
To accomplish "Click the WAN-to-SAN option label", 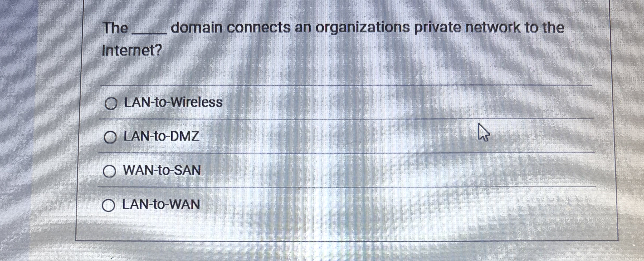I will point(162,171).
